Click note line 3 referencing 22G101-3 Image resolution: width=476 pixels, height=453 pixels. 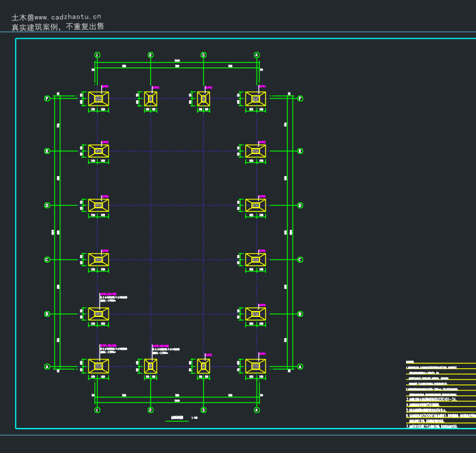[431, 399]
